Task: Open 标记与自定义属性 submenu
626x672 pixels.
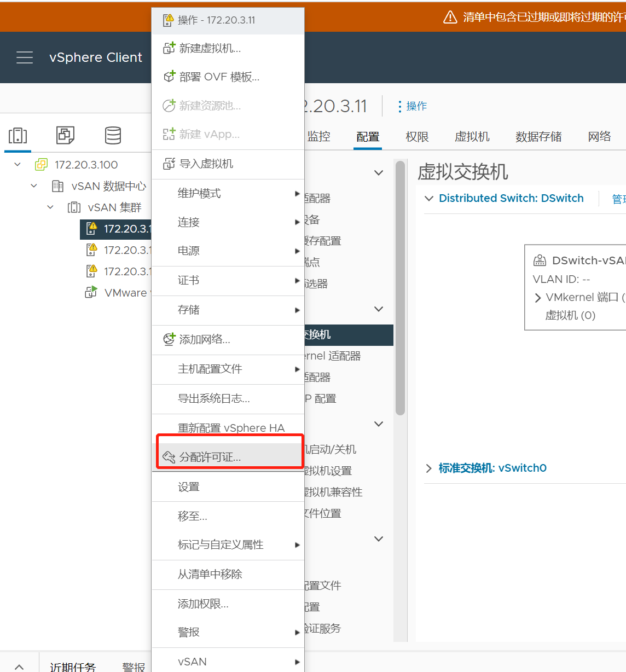Action: coord(228,544)
